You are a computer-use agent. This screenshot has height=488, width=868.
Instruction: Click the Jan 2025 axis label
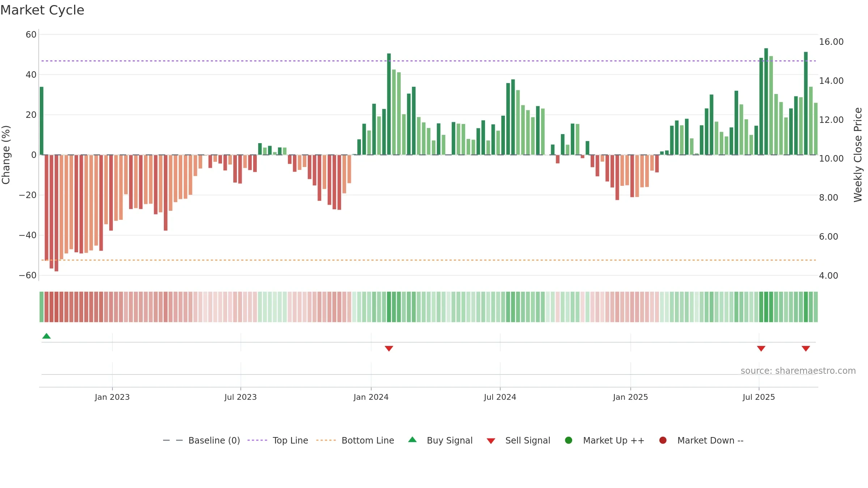click(x=630, y=397)
